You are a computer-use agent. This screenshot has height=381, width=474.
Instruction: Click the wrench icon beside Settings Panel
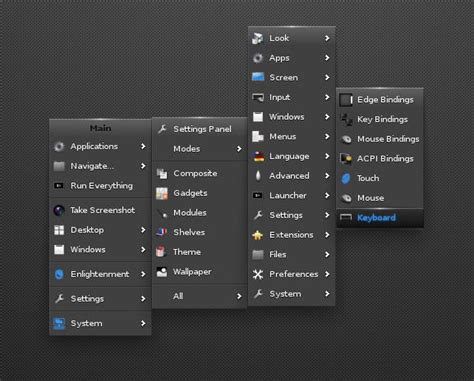click(162, 129)
